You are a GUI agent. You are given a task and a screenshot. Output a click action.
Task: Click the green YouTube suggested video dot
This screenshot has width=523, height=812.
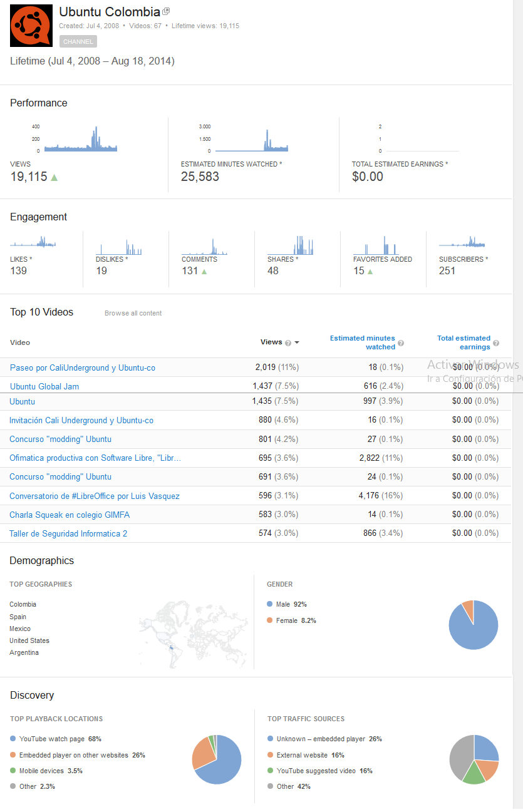pos(270,771)
